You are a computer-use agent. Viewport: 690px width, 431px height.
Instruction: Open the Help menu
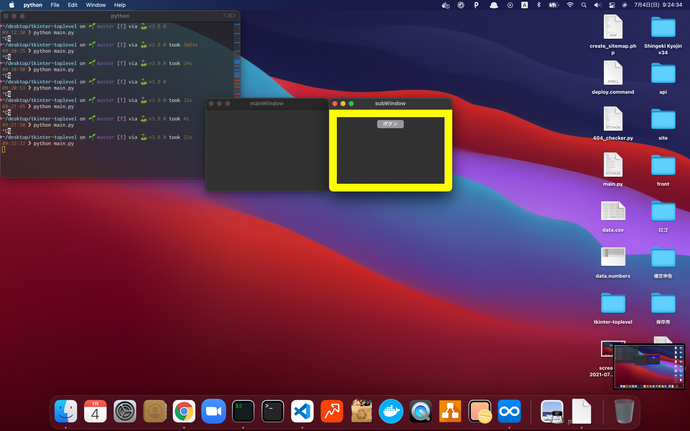(x=120, y=5)
